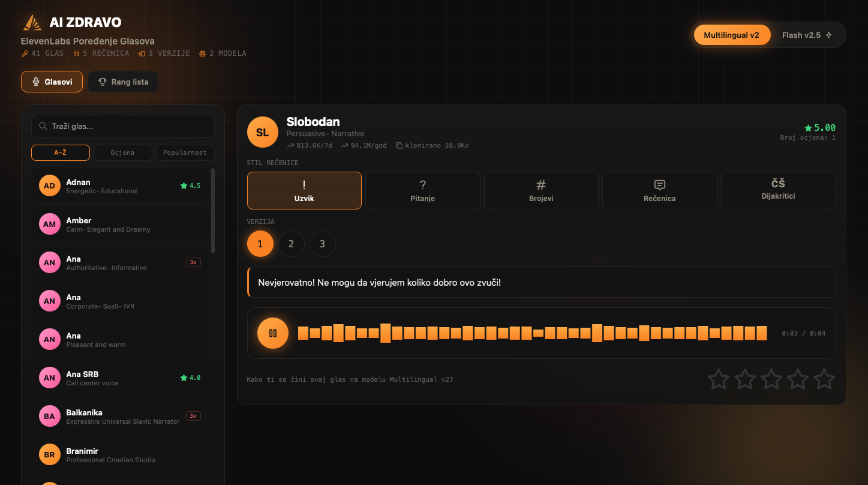The width and height of the screenshot is (868, 485).
Task: Switch model to Multilingual v2
Action: point(732,35)
